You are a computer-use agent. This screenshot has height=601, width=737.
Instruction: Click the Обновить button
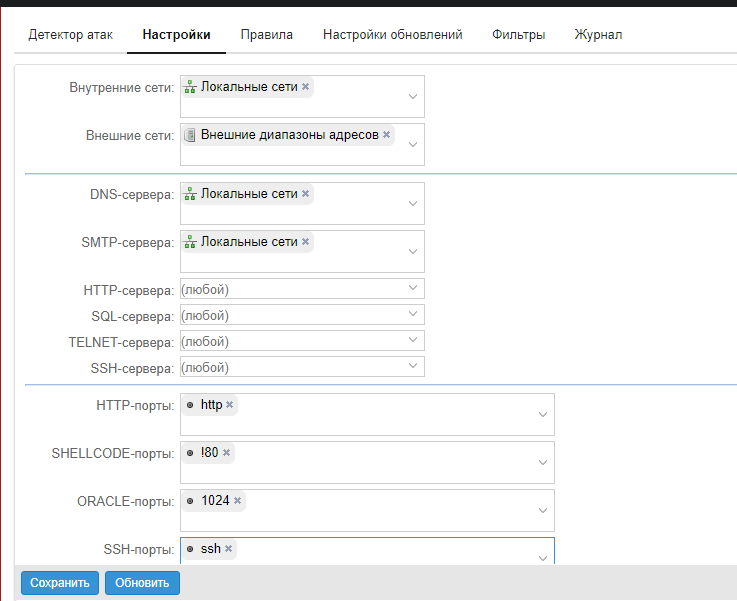(142, 583)
